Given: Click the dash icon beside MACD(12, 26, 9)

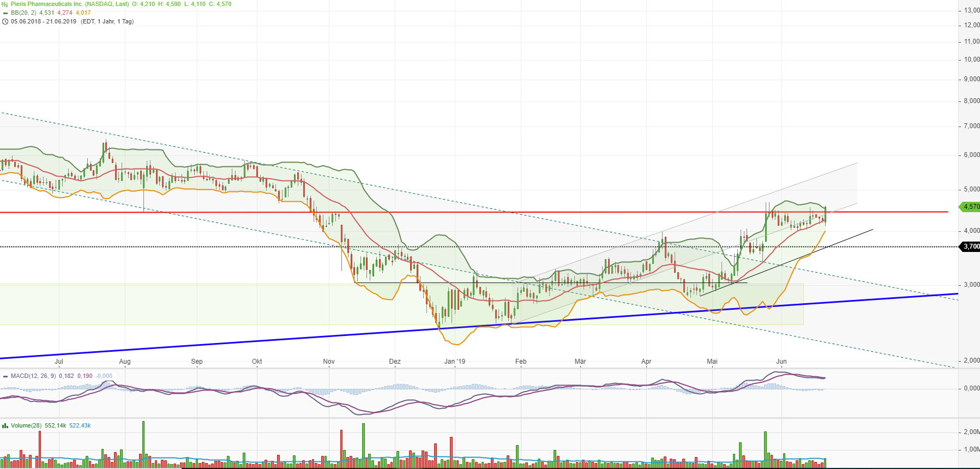Looking at the screenshot, I should tap(5, 376).
